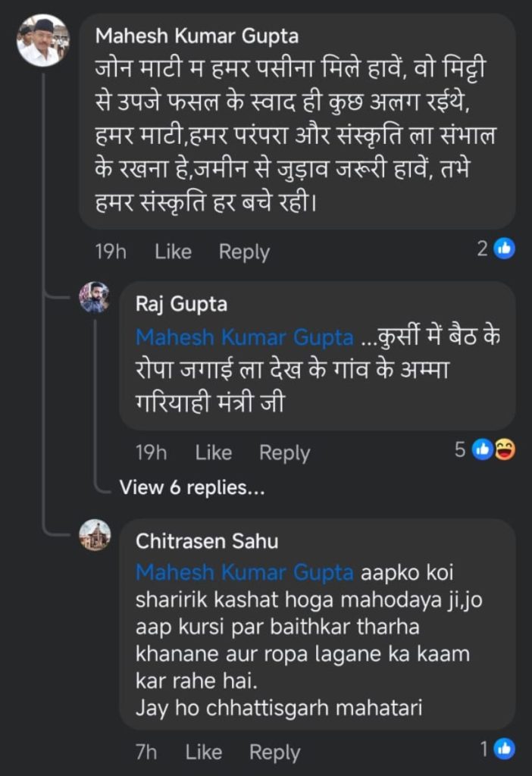The height and width of the screenshot is (776, 532).
Task: Click 19h timestamp on Mahesh's comment
Action: (x=110, y=252)
